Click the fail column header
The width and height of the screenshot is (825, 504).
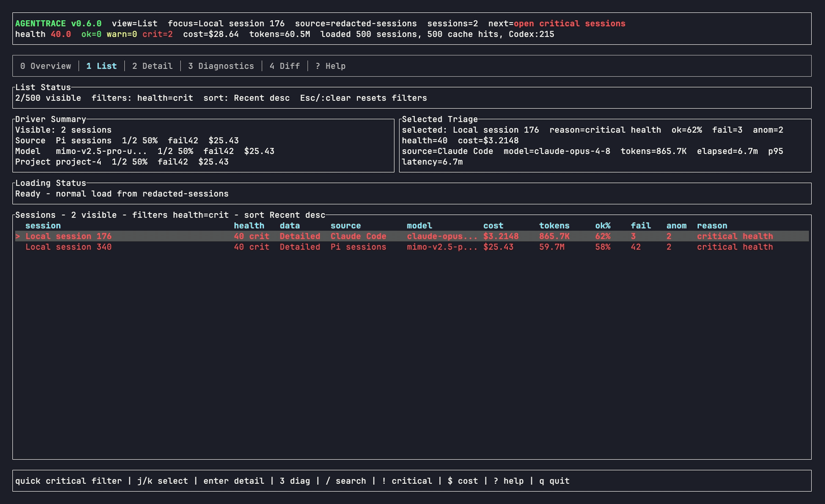click(641, 226)
